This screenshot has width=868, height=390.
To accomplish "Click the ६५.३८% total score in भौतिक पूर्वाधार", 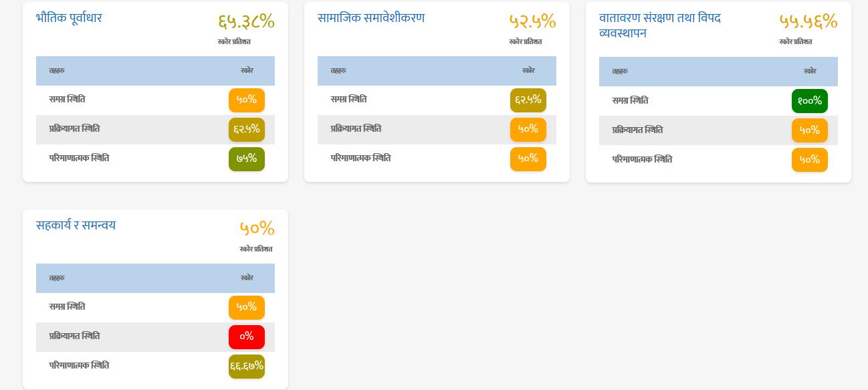I will coord(246,21).
